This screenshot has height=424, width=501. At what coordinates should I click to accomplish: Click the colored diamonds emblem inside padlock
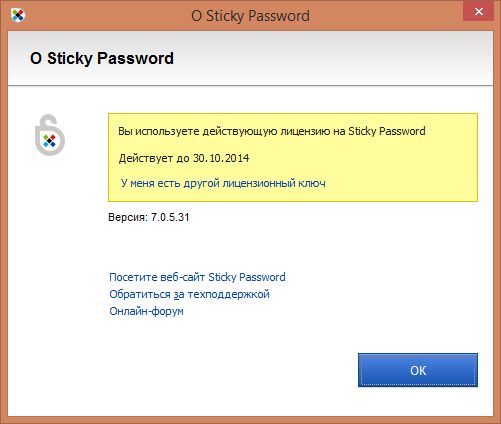pyautogui.click(x=49, y=141)
